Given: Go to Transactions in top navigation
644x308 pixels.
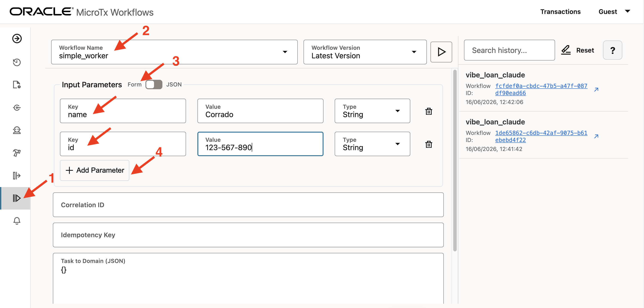Looking at the screenshot, I should click(x=560, y=12).
